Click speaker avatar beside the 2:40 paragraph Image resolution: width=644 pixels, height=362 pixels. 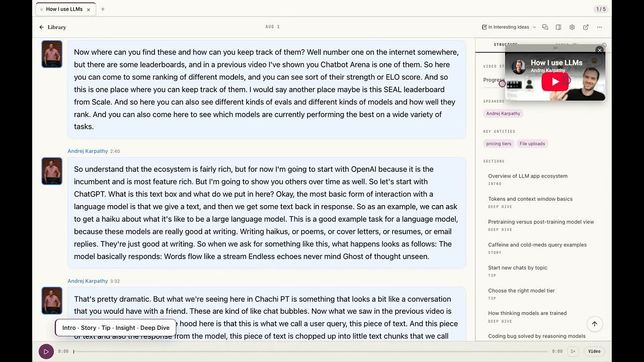pos(52,171)
